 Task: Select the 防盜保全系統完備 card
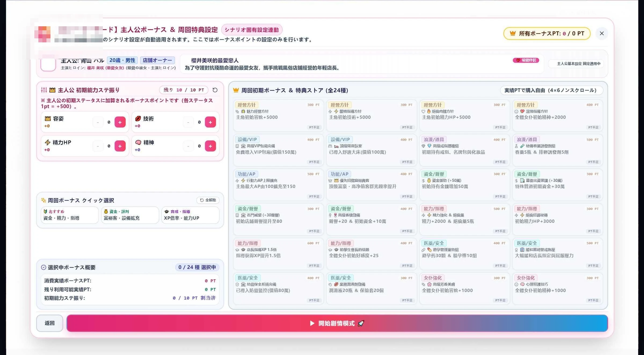coord(278,289)
